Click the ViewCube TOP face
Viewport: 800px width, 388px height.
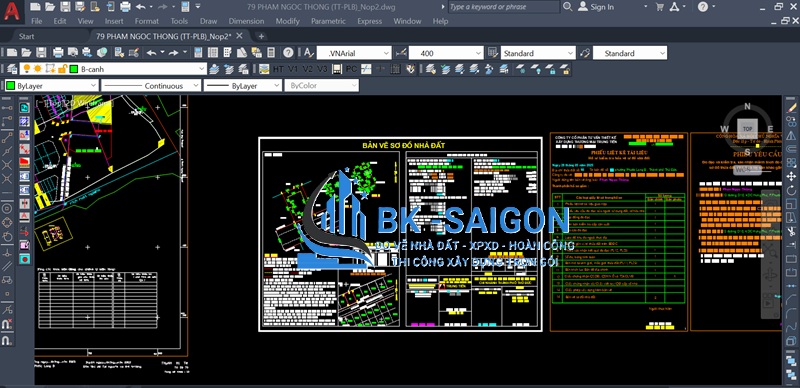point(747,129)
